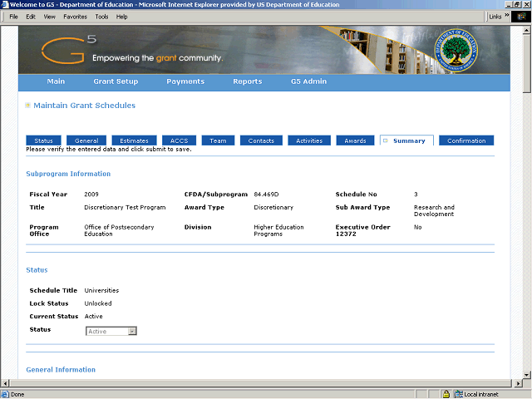Click the G5 logo in the banner
Image resolution: width=532 pixels, height=399 pixels.
[x=69, y=50]
